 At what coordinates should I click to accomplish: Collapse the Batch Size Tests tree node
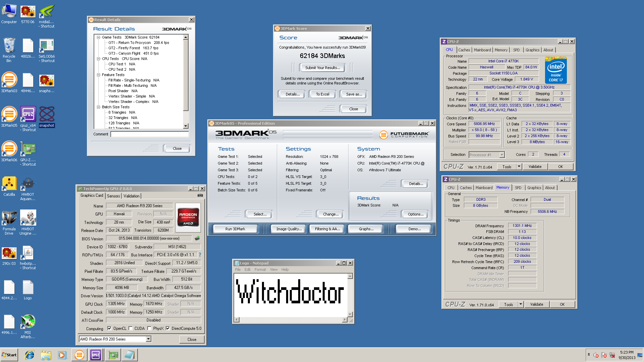coord(99,107)
